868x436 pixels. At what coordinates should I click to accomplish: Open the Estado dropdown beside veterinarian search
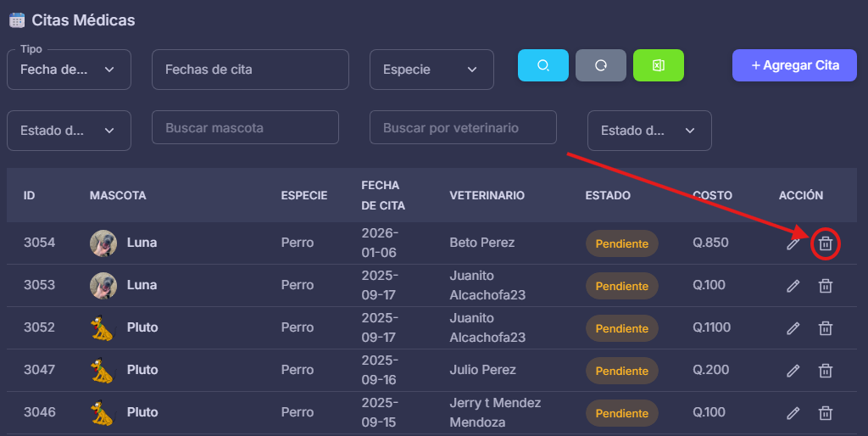pos(649,131)
